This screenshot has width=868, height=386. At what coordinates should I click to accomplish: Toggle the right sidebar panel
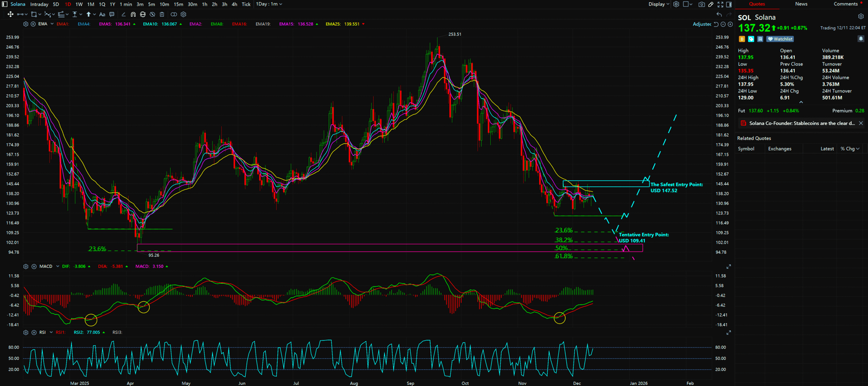(x=729, y=4)
